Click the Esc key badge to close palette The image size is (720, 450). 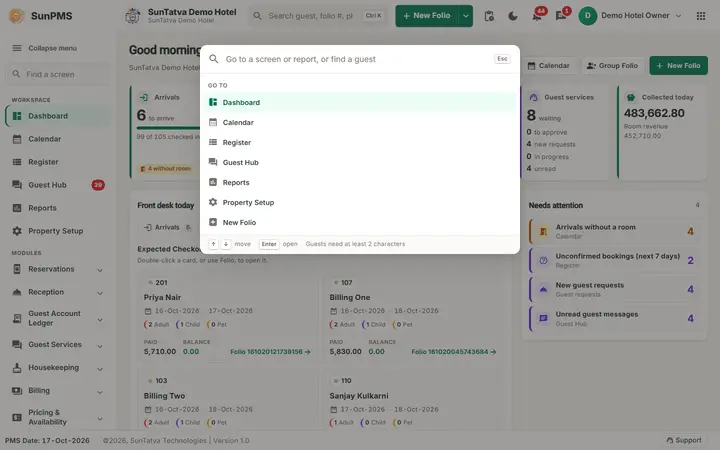tap(502, 59)
